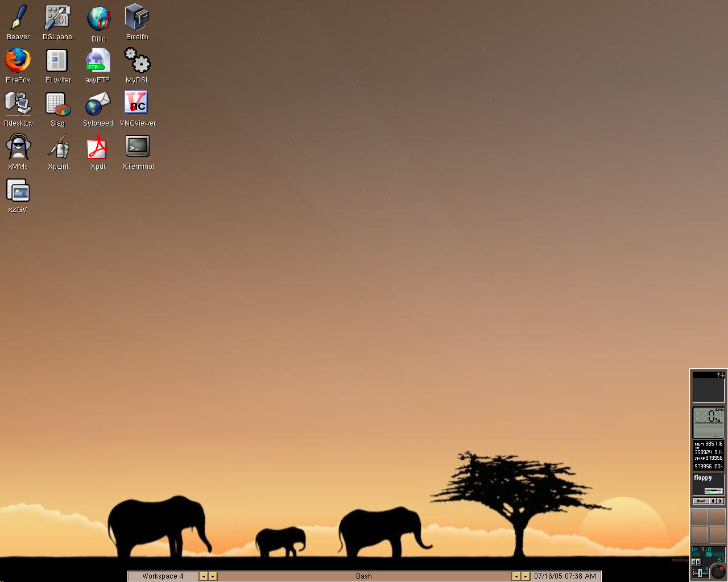Toggle the ST stereo indicator in mixer

pos(709,555)
